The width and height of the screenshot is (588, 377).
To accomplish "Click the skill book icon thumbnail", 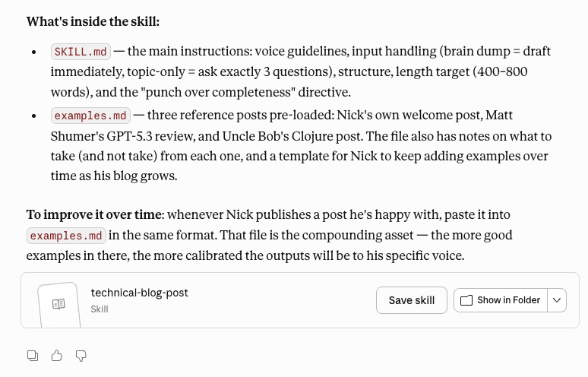I will [x=58, y=303].
